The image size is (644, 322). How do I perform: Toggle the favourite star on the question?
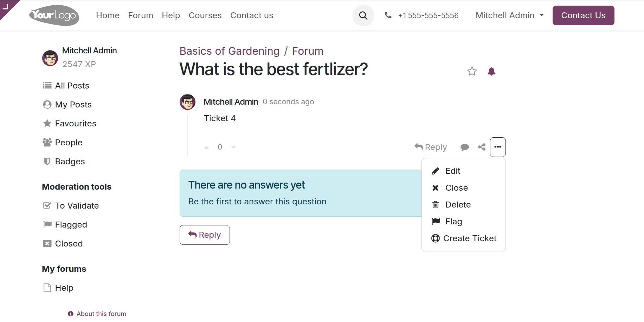pyautogui.click(x=472, y=71)
